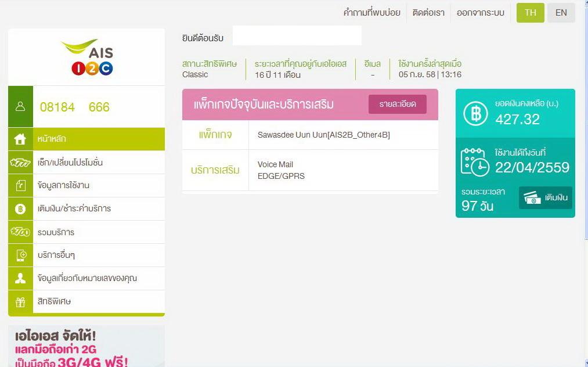
Task: Click the services icon beside รวมบริการ
Action: (x=20, y=232)
